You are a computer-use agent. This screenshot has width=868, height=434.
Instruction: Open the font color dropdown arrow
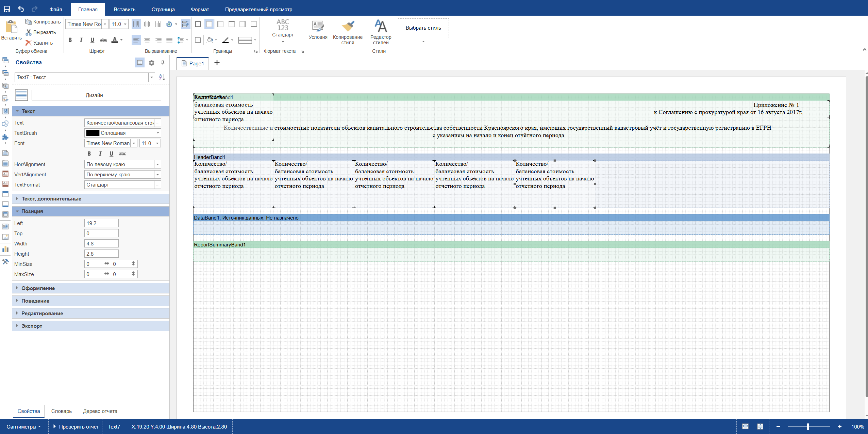121,40
